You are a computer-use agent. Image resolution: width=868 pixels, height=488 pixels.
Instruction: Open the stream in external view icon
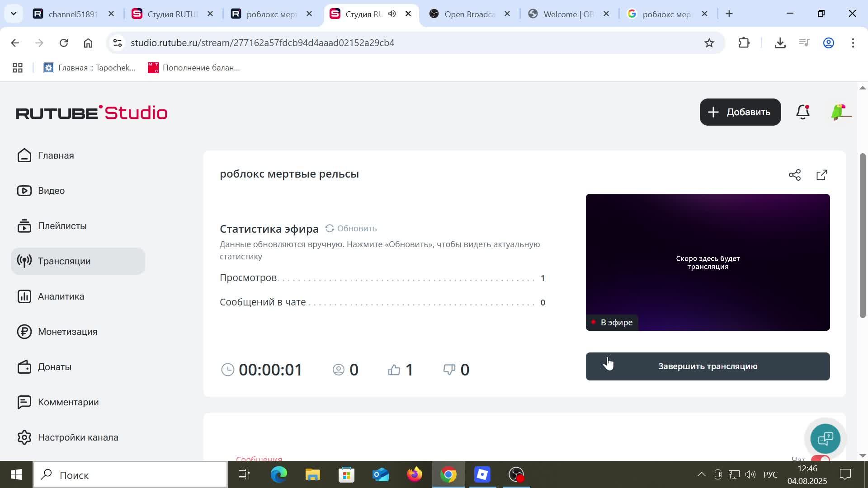click(822, 174)
